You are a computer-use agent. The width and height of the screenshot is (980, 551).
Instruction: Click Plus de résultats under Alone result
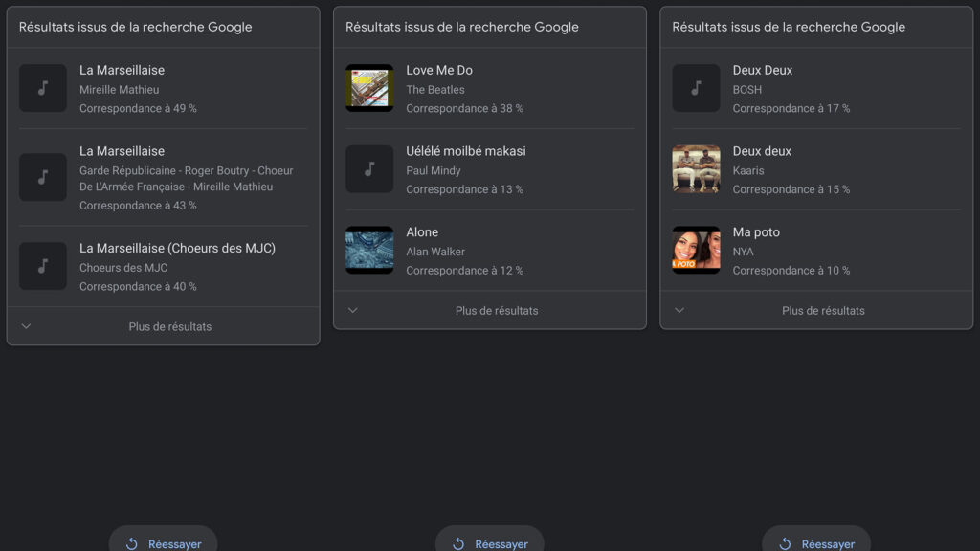tap(497, 311)
